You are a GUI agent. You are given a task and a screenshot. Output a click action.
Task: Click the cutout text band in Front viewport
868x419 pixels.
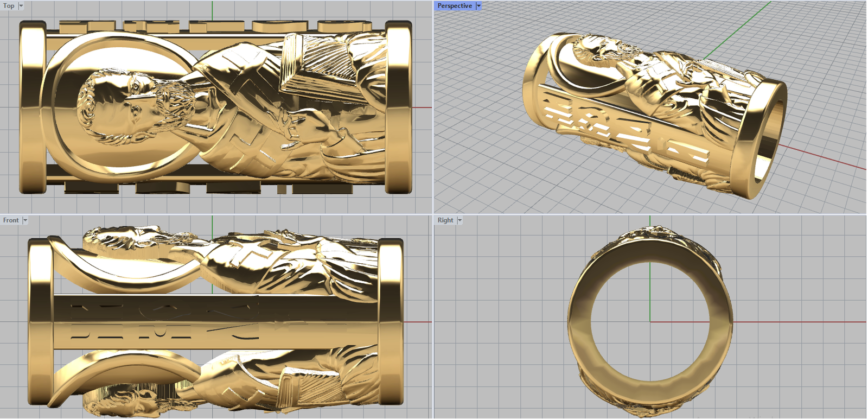click(x=217, y=321)
